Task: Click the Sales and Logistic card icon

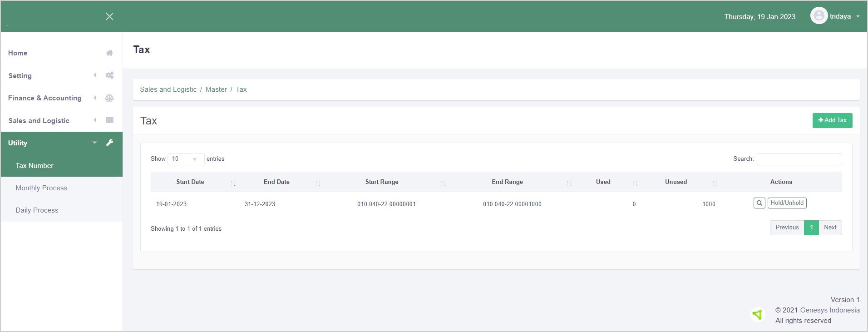Action: (x=109, y=120)
